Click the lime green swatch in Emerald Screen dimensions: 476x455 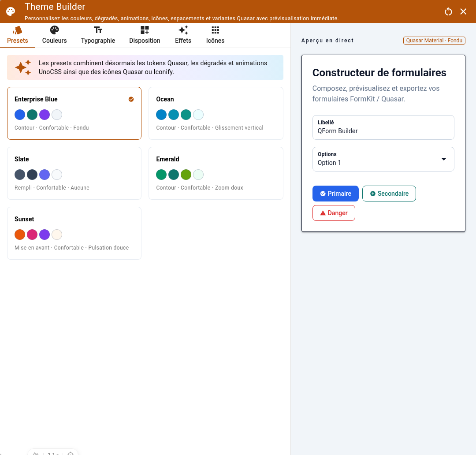tap(186, 175)
